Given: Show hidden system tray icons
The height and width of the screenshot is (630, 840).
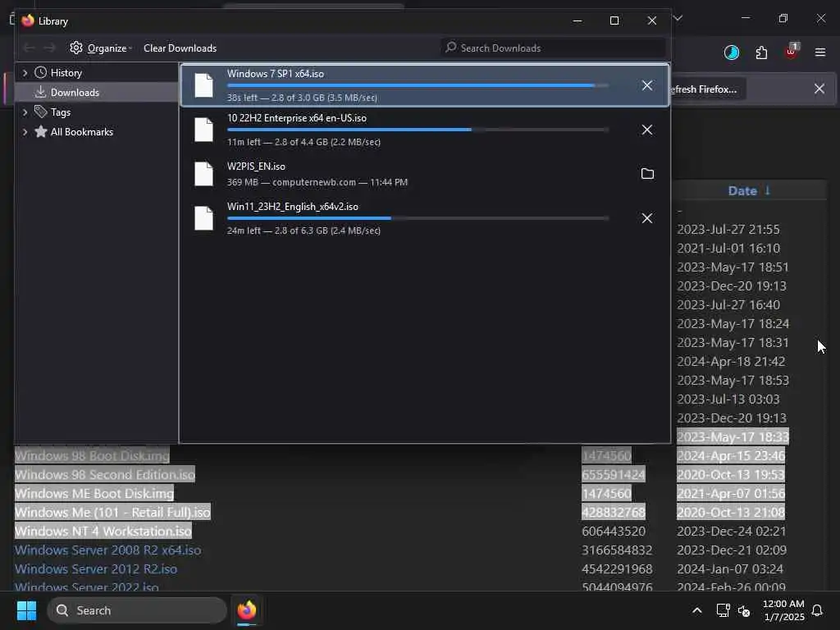Looking at the screenshot, I should pyautogui.click(x=697, y=610).
